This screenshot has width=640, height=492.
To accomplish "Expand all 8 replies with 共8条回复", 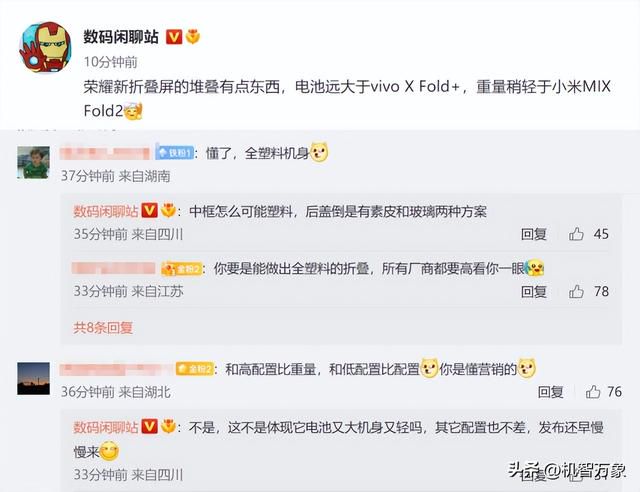I will (103, 328).
